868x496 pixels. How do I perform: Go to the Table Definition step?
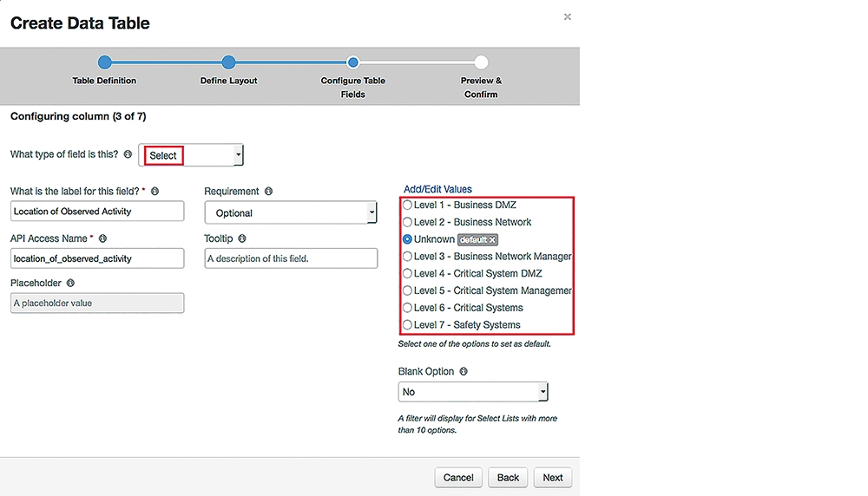[x=105, y=62]
